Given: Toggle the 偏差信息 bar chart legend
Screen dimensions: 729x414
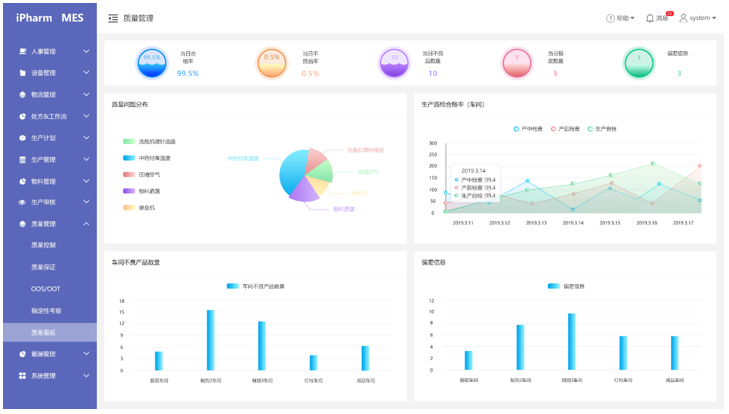Looking at the screenshot, I should tap(566, 286).
